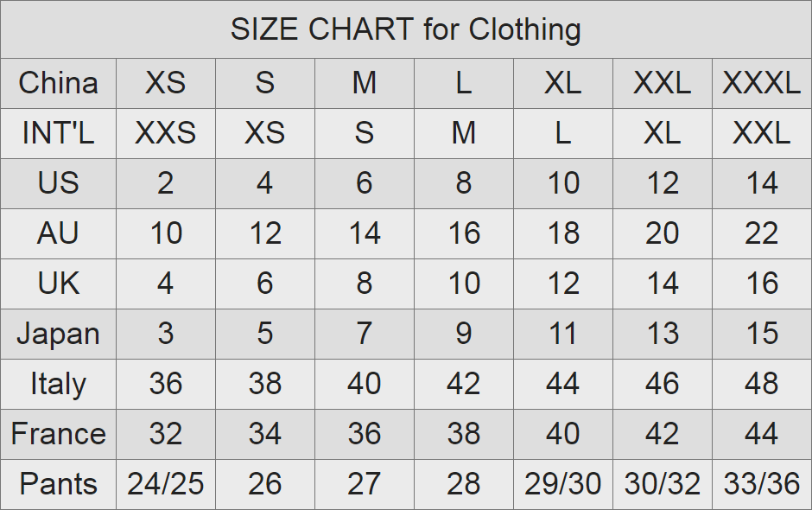Screen dimensions: 812x510
Task: Click the 29/30 pants size cell
Action: [562, 485]
